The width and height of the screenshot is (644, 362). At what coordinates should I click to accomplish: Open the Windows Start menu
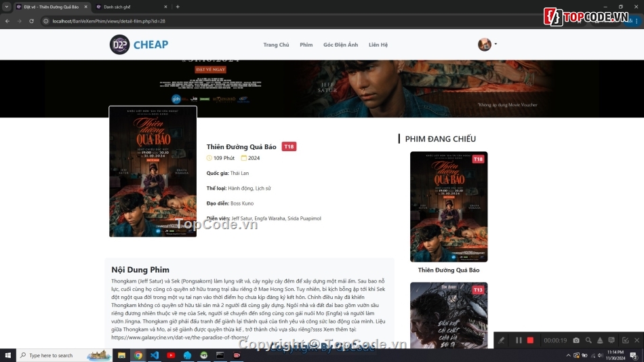8,355
